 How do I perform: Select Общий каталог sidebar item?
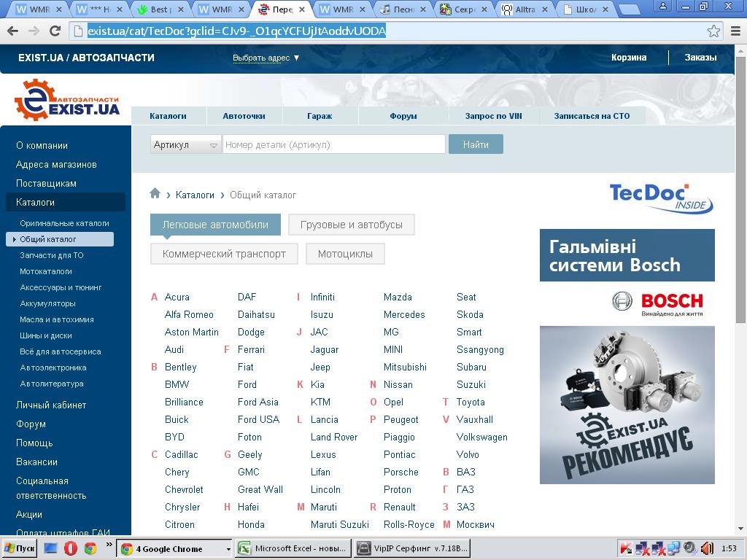tap(60, 239)
